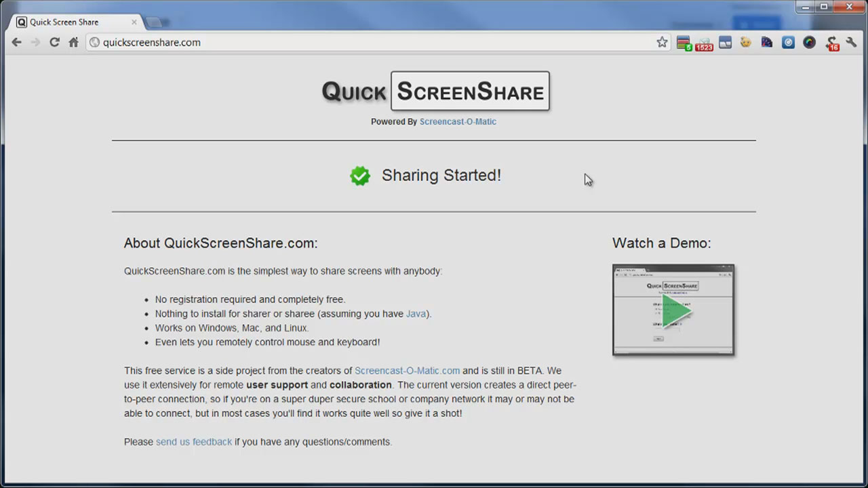Screen dimensions: 868x488
Task: Open the mail extension showing 1523
Action: tap(704, 43)
